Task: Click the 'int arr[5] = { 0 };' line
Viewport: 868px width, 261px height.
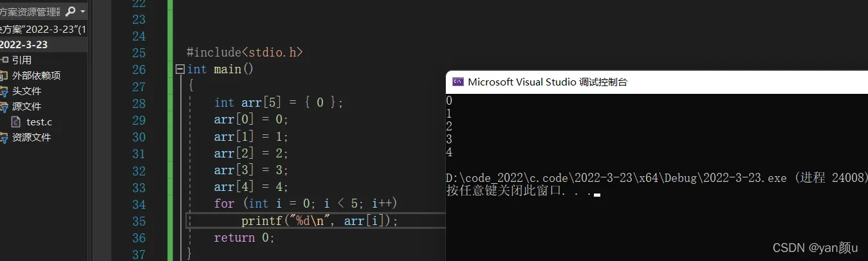Action: (x=279, y=103)
